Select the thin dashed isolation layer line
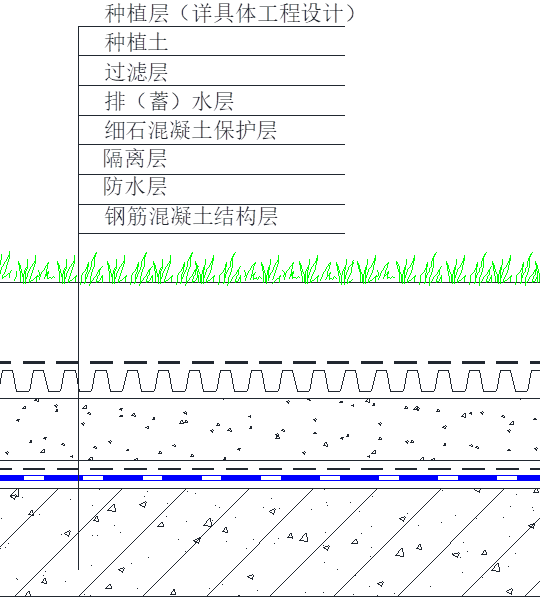The height and width of the screenshot is (599, 541). 270,469
